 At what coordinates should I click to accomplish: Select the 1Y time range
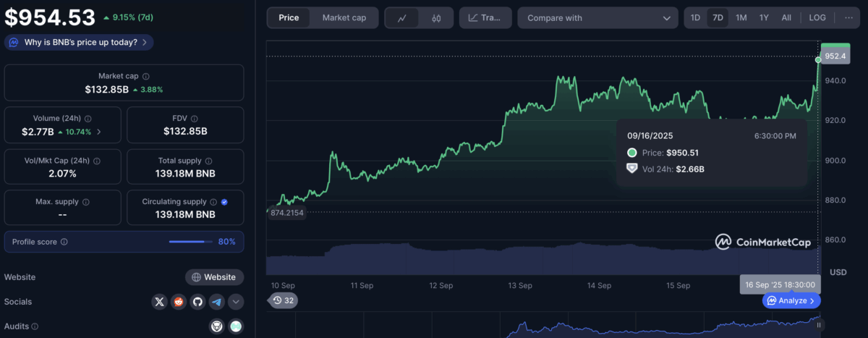tap(764, 17)
